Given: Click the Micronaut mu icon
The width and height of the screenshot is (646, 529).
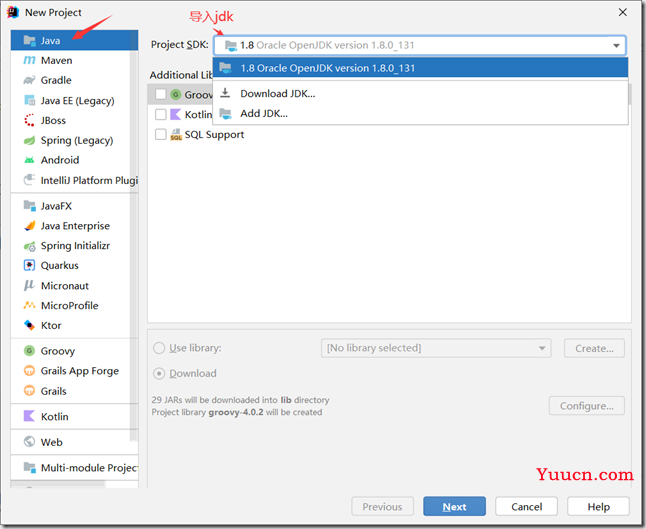Looking at the screenshot, I should pos(29,286).
